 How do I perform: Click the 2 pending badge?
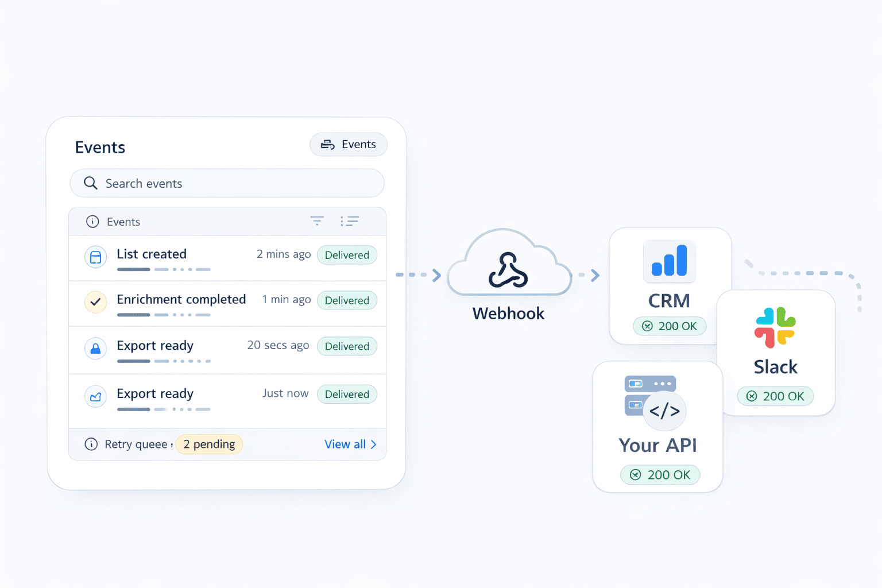[209, 444]
